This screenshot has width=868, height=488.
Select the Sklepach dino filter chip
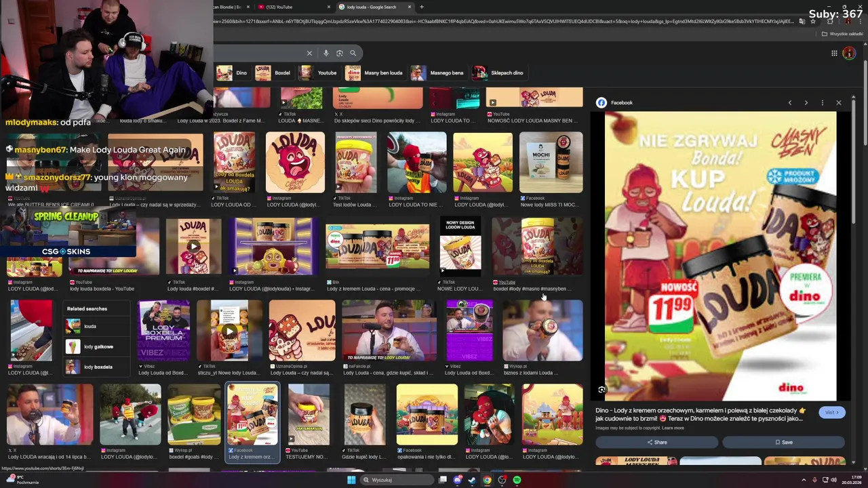(499, 73)
